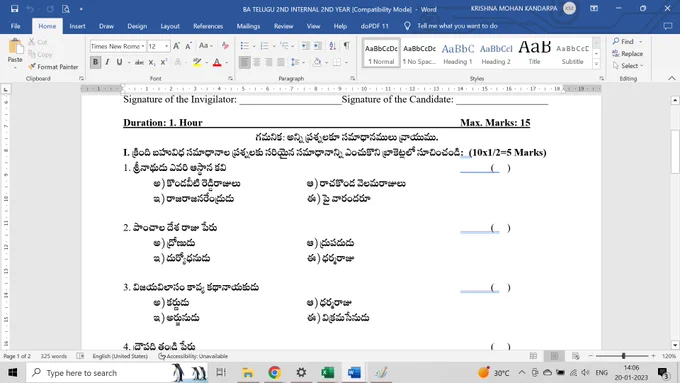Open File Explorer from the taskbar

point(248,373)
